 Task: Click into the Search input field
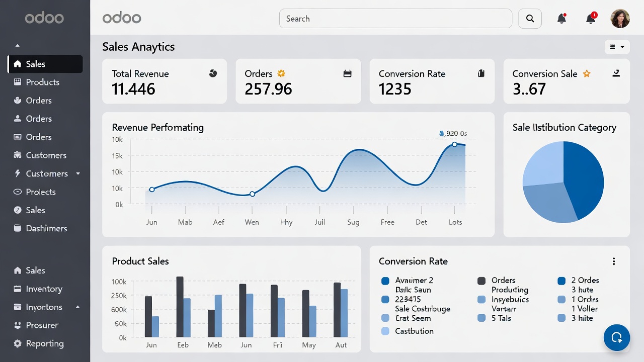[x=395, y=19]
